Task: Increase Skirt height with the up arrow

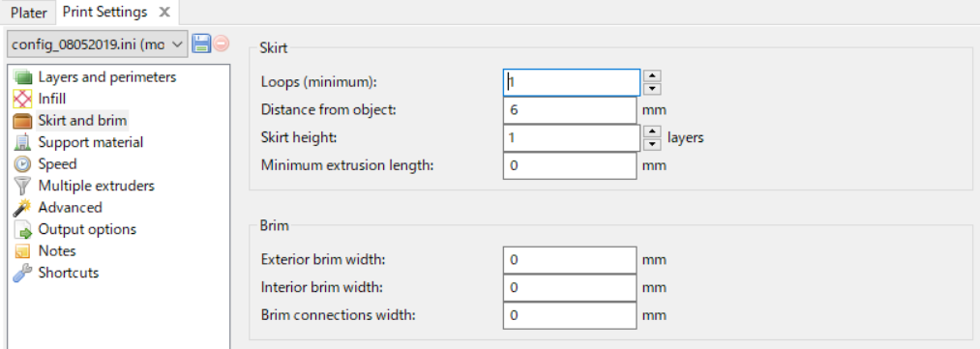Action: (x=652, y=131)
